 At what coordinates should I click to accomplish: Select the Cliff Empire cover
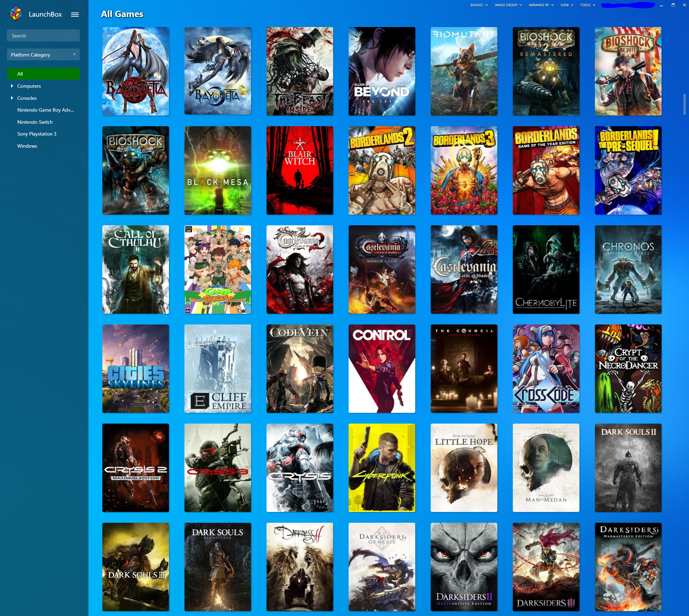point(218,369)
